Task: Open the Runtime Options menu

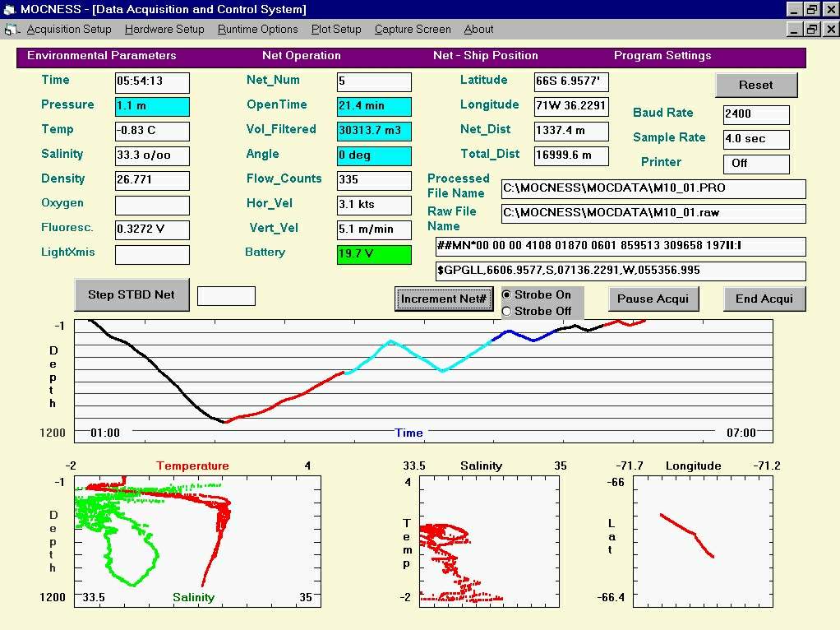Action: 258,30
